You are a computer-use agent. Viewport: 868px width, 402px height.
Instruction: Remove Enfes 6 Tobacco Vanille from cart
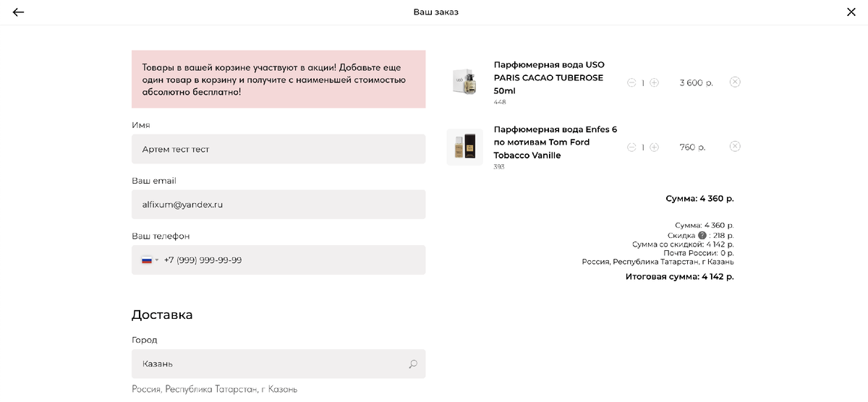[735, 146]
